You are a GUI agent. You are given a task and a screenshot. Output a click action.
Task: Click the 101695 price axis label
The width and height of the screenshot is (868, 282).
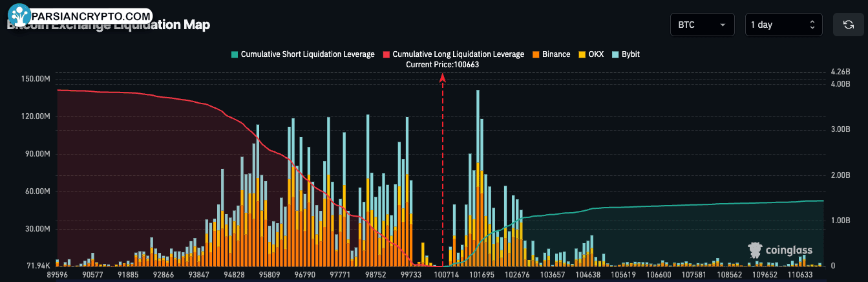pos(482,275)
